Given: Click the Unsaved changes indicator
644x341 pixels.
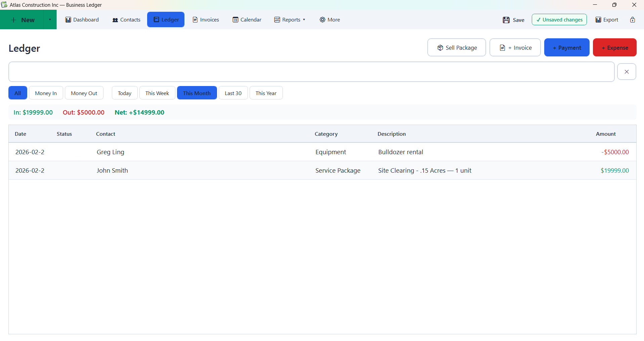Looking at the screenshot, I should coord(559,19).
